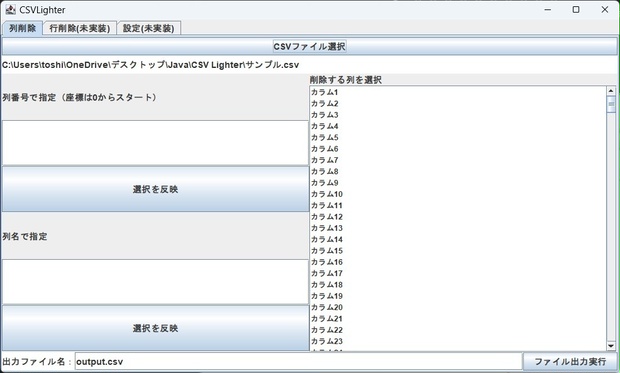Select カラム7 in the column list
This screenshot has height=373, width=620.
coord(458,160)
